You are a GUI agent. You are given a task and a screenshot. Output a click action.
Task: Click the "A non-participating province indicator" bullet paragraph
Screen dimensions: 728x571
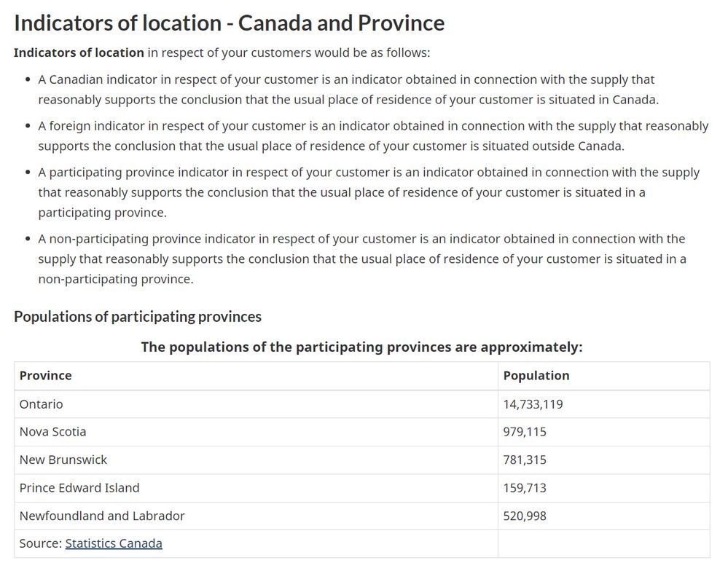point(362,259)
